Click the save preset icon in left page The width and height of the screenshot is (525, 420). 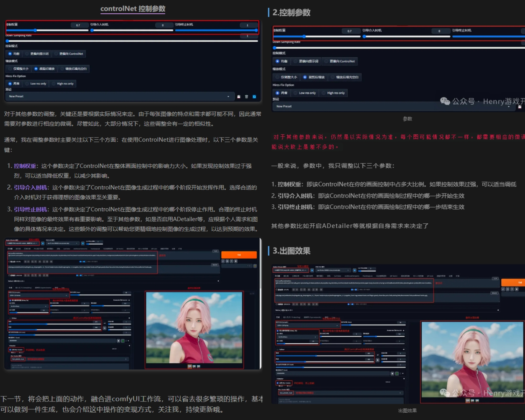pos(239,97)
